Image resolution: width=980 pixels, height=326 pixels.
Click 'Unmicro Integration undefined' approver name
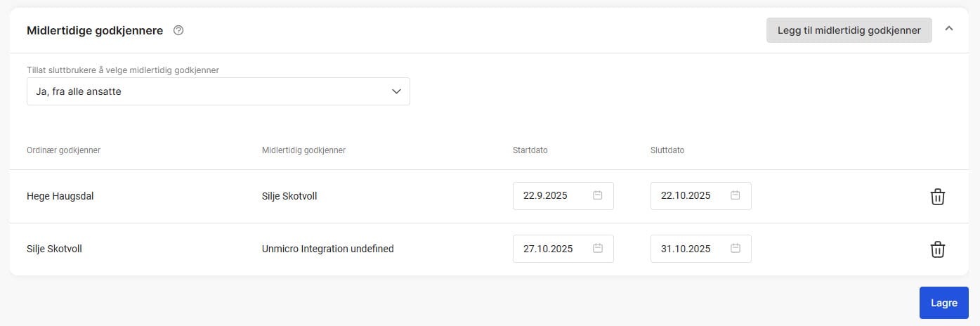pos(327,249)
